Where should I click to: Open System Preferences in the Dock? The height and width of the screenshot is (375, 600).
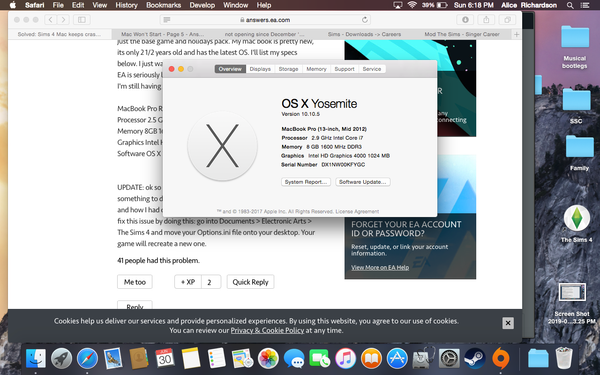click(449, 359)
